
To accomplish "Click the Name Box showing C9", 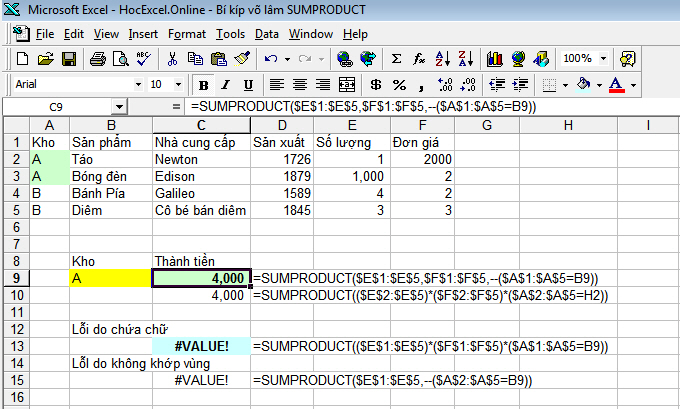I will tap(56, 107).
